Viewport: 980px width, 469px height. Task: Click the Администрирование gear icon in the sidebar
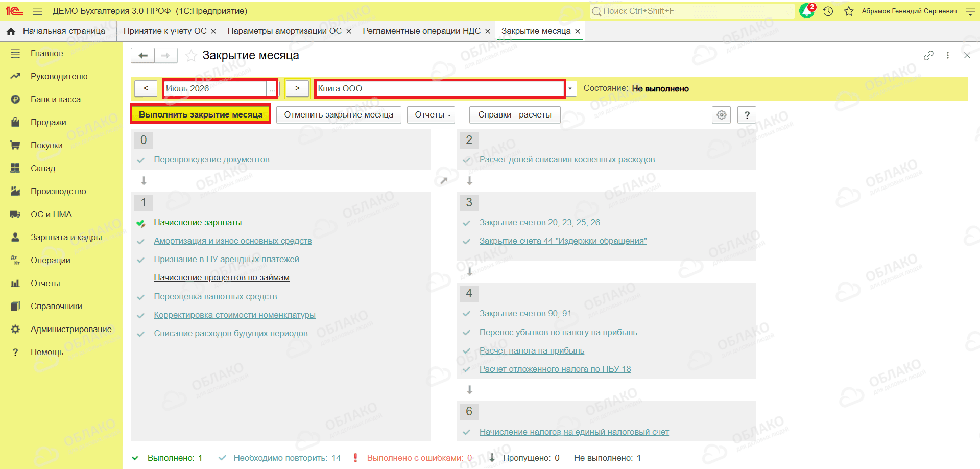(x=15, y=329)
